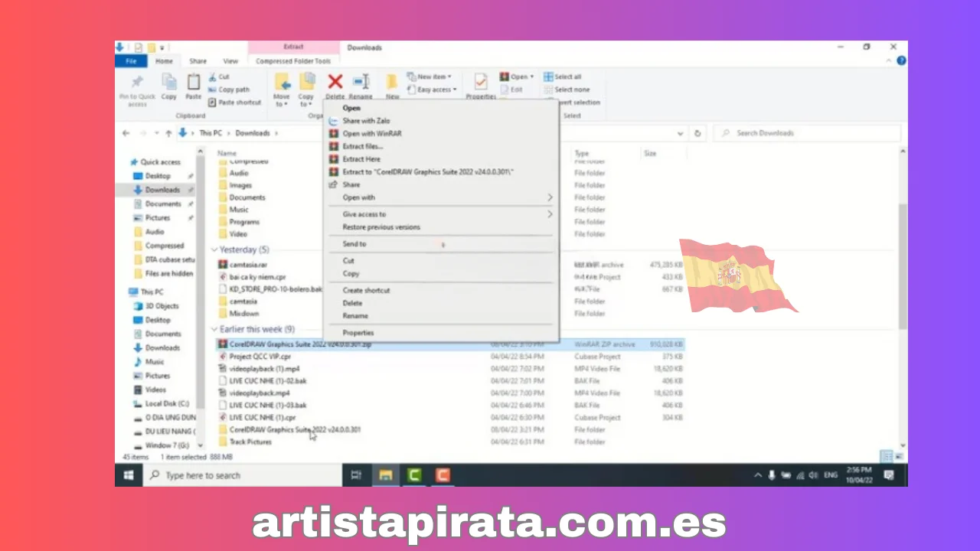Switch to the Share ribbon tab
Image resolution: width=980 pixels, height=551 pixels.
tap(198, 61)
